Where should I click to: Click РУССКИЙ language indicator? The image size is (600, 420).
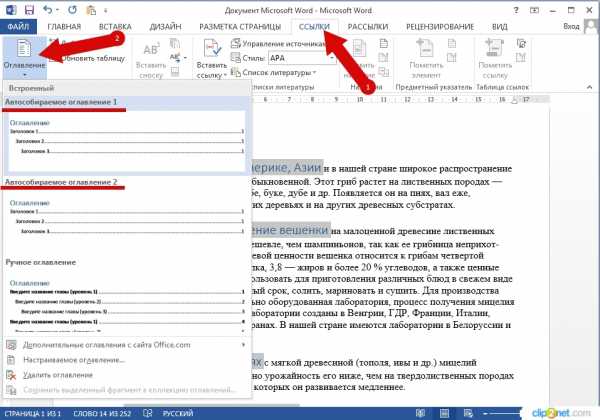click(x=178, y=413)
